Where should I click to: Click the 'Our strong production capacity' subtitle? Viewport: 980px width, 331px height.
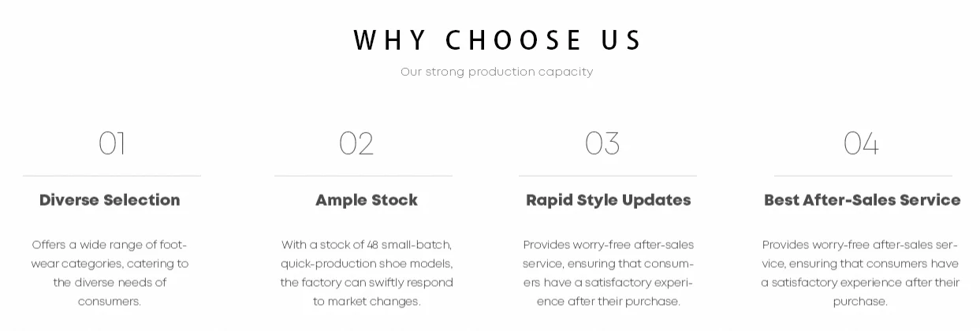pyautogui.click(x=497, y=72)
